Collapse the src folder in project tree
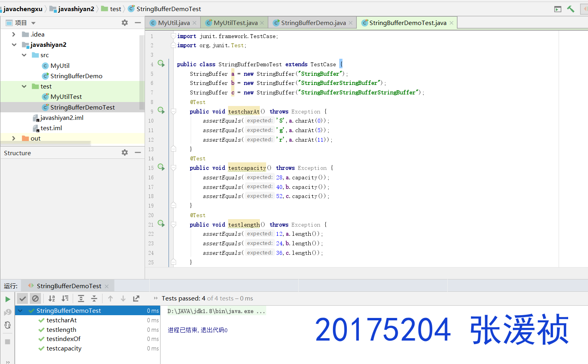Screen dimensions: 588x364 coord(24,55)
